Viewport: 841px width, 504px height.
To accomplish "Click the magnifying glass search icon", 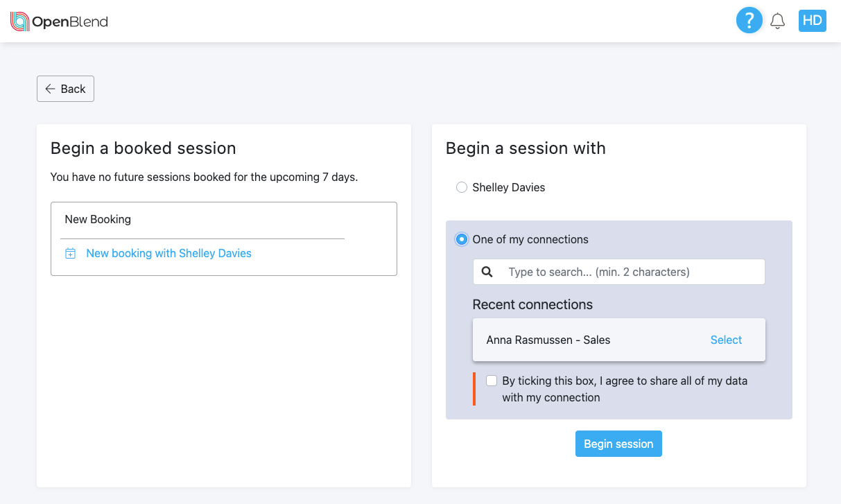I will tap(487, 272).
